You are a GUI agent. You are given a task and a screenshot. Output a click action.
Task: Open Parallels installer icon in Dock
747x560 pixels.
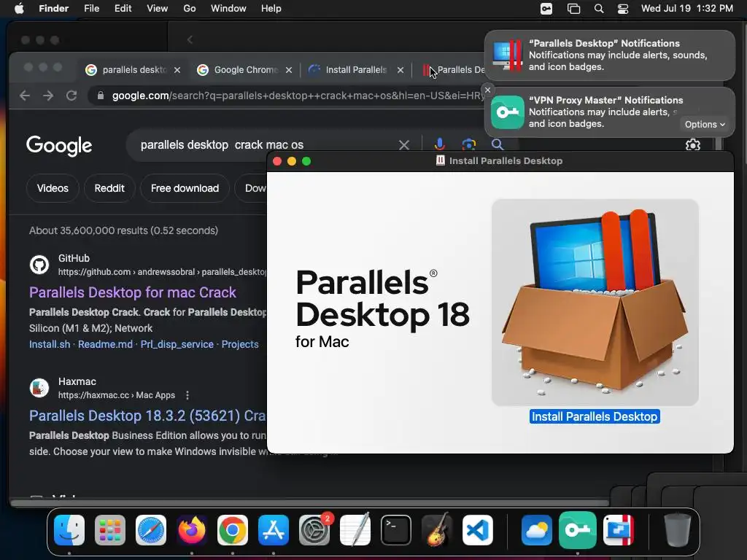[619, 530]
